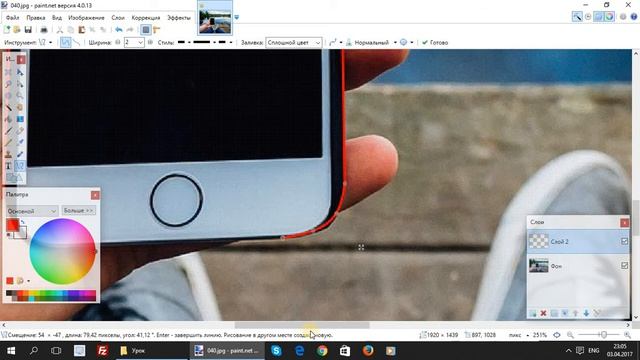Click the Cut scissors icon
Screen dimensions: 640x360
pyautogui.click(x=60, y=29)
